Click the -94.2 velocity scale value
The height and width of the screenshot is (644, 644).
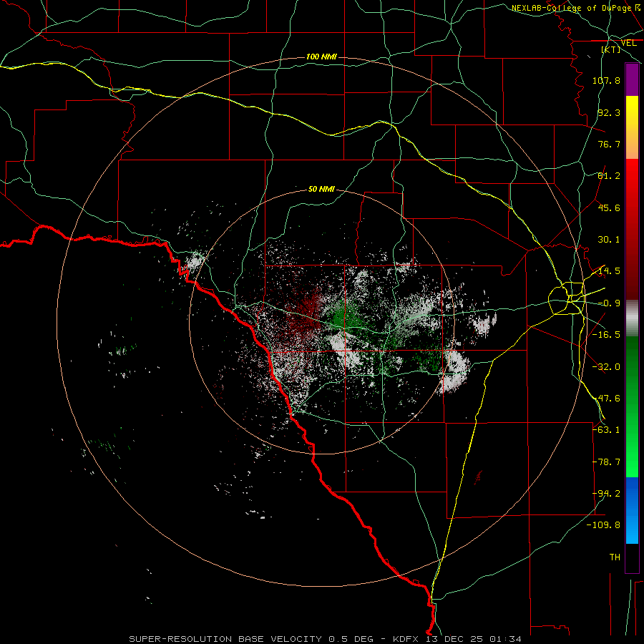pyautogui.click(x=606, y=494)
